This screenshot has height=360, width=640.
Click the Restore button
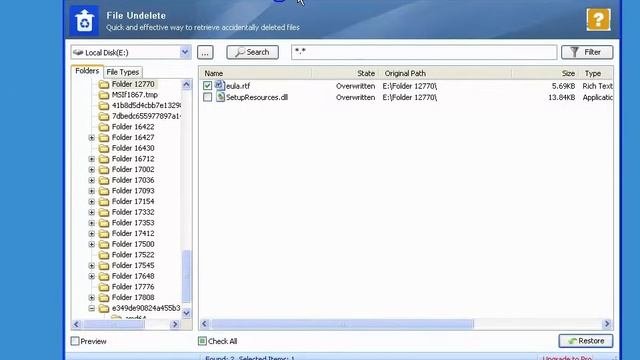click(x=586, y=341)
